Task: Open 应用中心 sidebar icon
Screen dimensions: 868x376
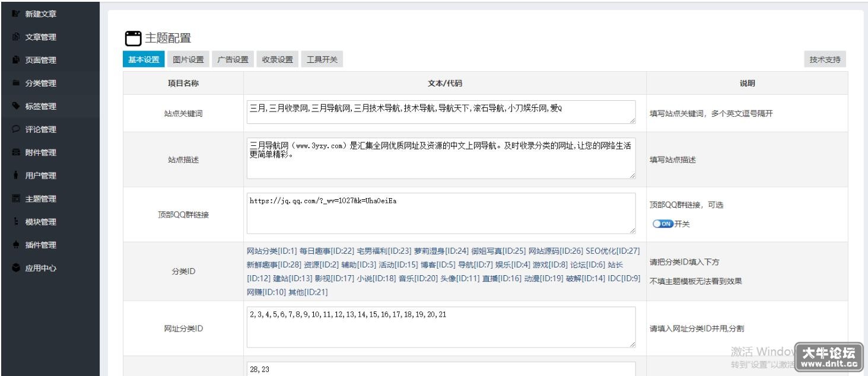Action: [15, 268]
